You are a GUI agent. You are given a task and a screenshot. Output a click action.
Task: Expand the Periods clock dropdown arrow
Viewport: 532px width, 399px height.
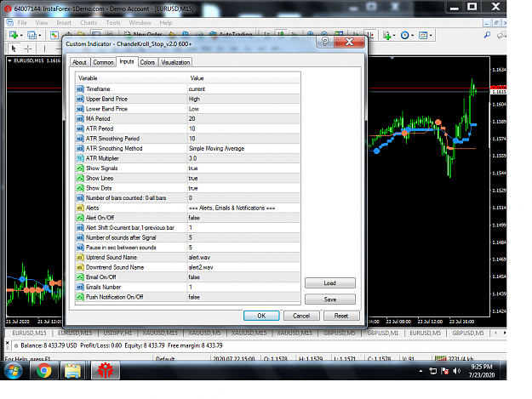click(413, 35)
